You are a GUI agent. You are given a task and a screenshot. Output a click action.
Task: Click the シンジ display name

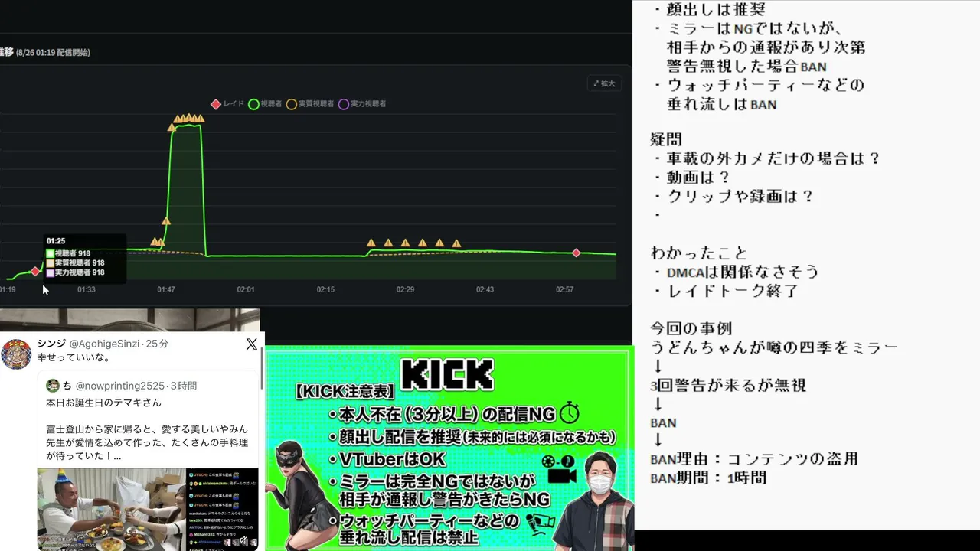pyautogui.click(x=51, y=344)
